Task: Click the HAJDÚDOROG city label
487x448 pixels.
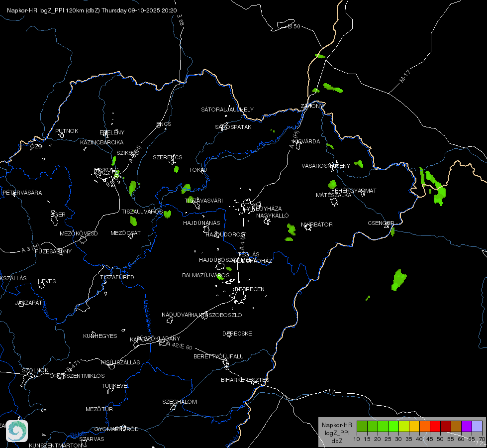Action: (225, 234)
